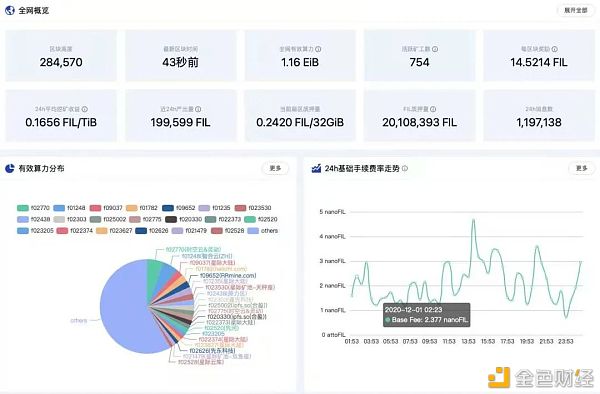Viewport: 600px width, 394px height.
Task: Click the 展开全部 button at top right
Action: tap(576, 10)
